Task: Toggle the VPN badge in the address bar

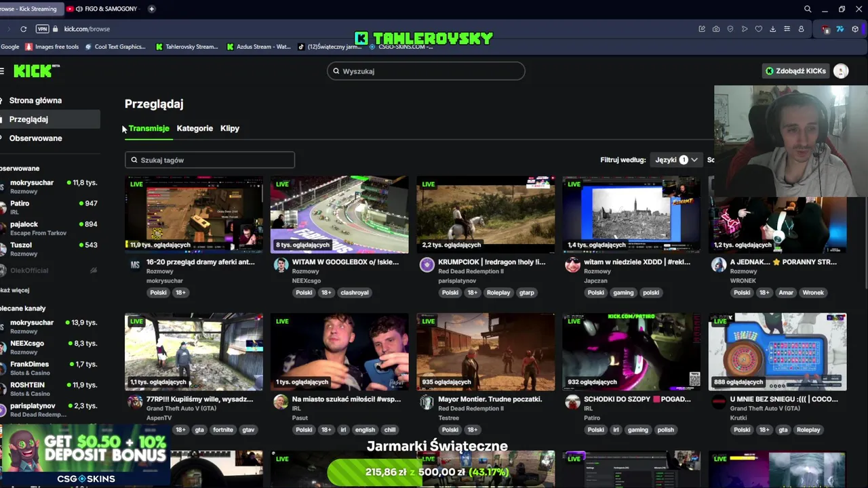Action: pos(43,29)
